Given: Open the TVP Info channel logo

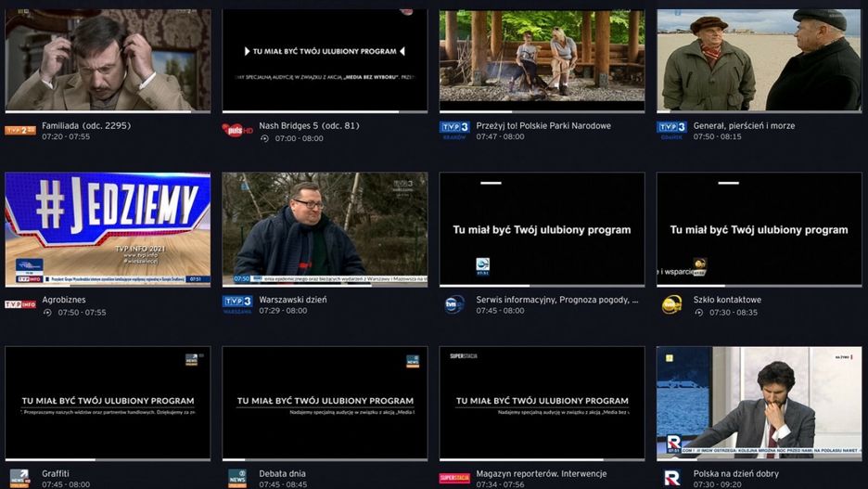Looking at the screenshot, I should (20, 304).
